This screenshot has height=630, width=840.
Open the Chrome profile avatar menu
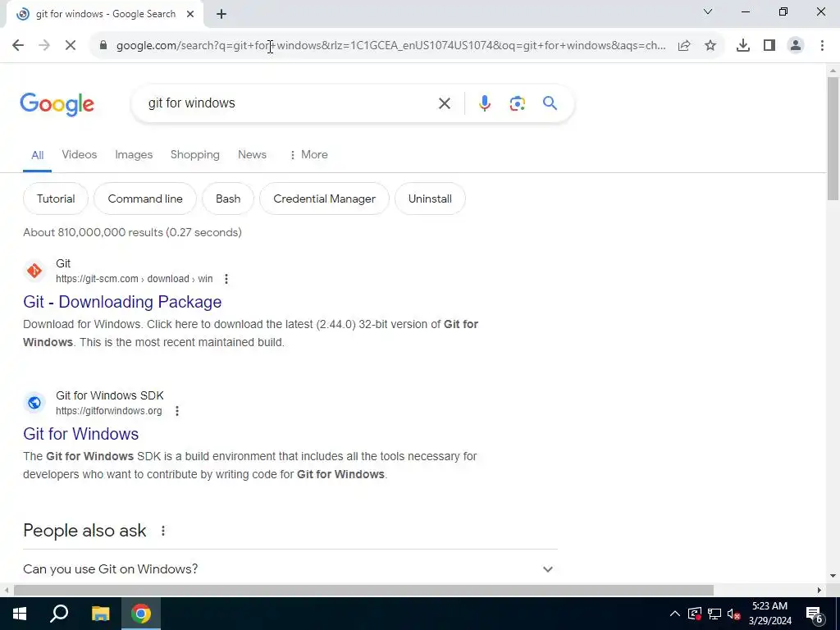click(796, 46)
